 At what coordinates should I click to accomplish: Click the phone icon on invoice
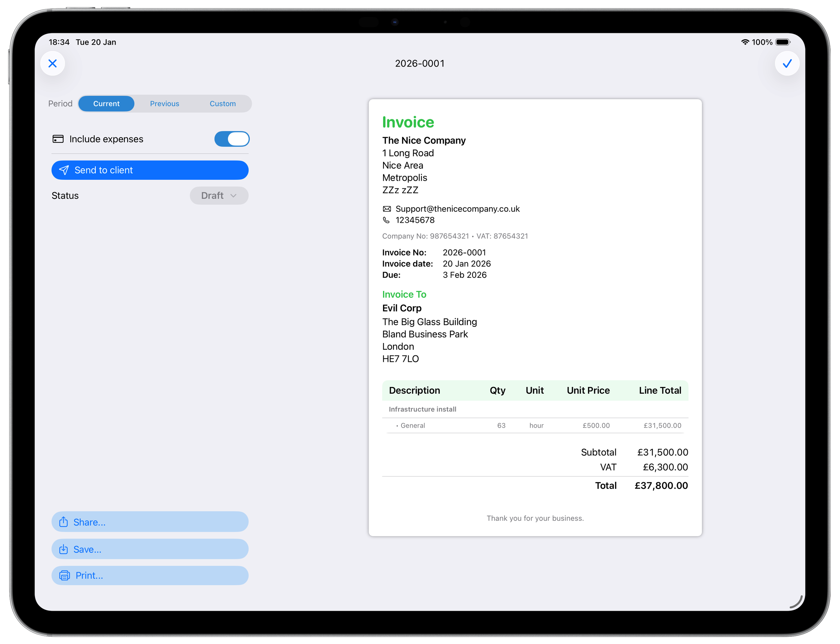click(x=386, y=220)
